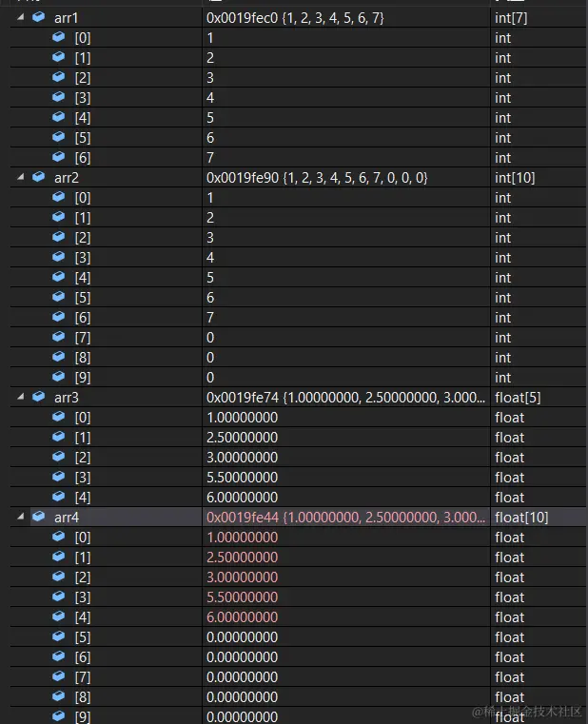Select arr3 element [2] row label

(83, 457)
